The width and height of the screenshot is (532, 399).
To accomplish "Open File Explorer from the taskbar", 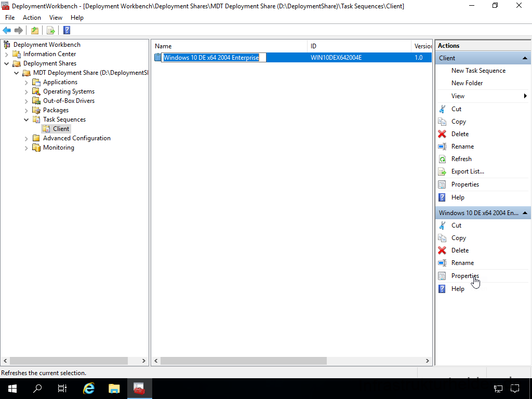I will (x=114, y=389).
